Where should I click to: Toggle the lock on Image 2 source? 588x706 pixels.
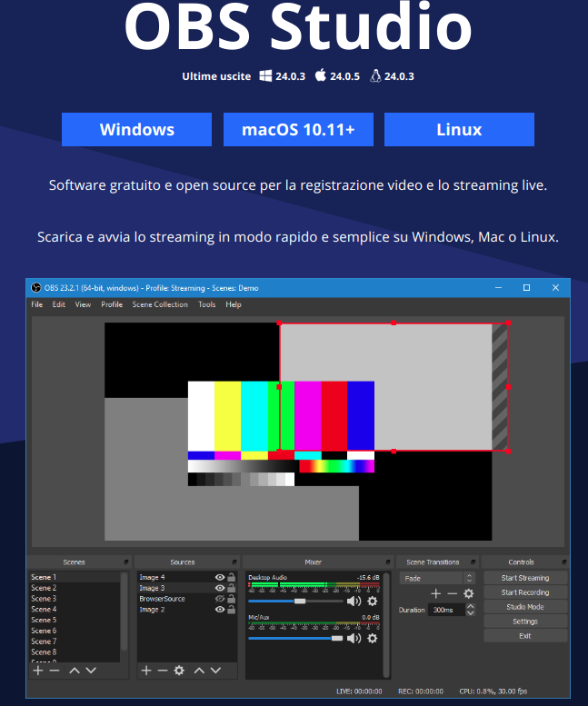(x=231, y=610)
